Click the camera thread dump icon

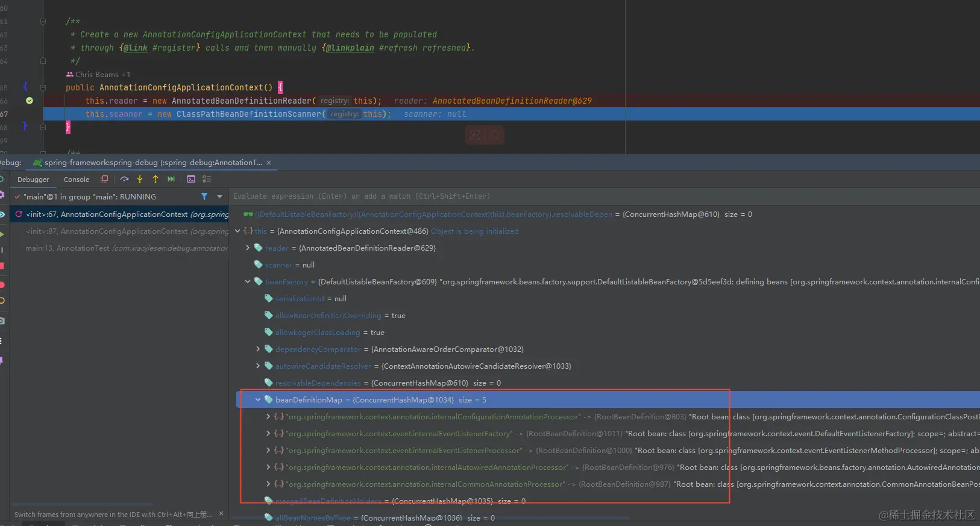click(x=2, y=321)
